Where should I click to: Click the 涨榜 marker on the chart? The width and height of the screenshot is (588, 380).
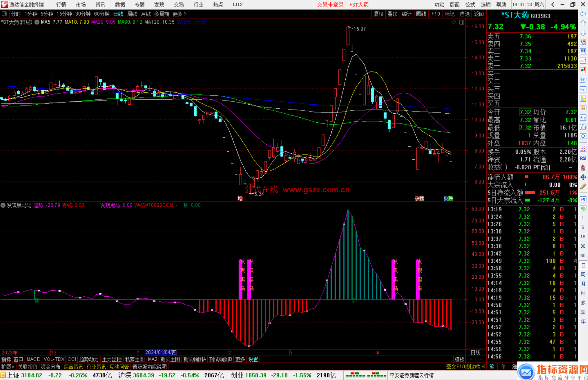coord(419,198)
